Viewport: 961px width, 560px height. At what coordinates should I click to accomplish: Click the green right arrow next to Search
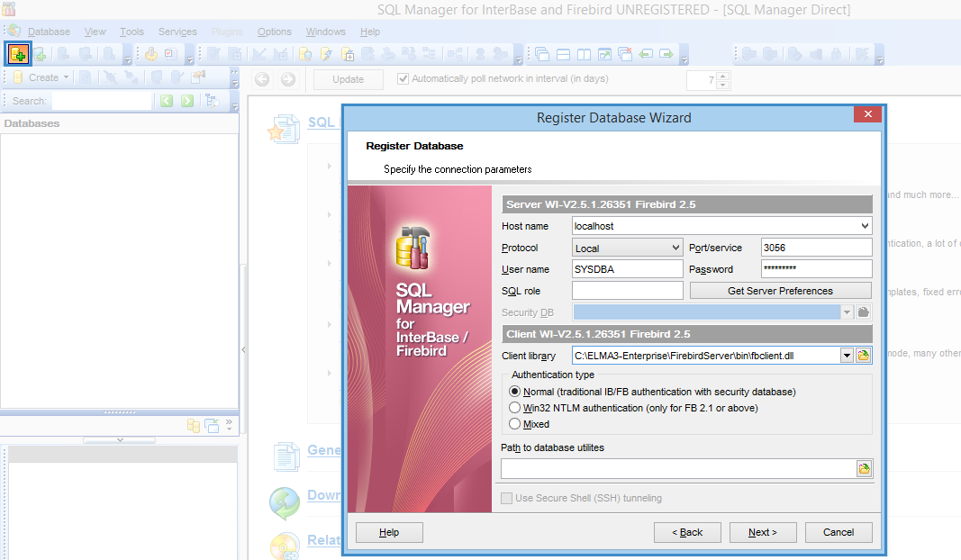point(187,101)
